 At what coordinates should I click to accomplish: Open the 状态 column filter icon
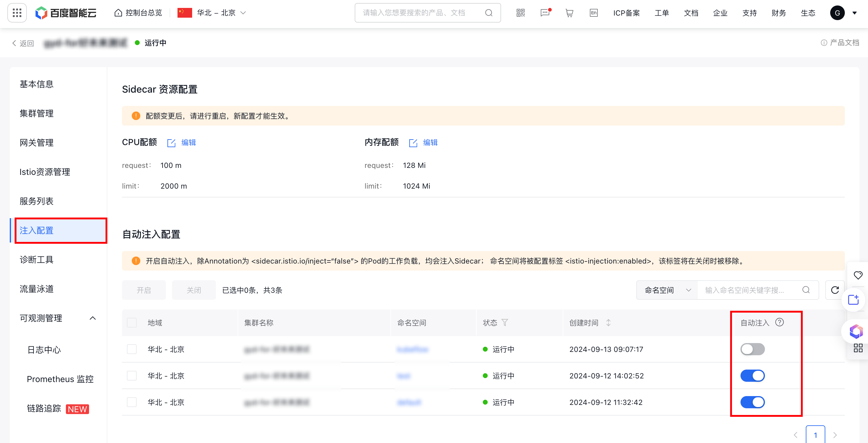[505, 323]
